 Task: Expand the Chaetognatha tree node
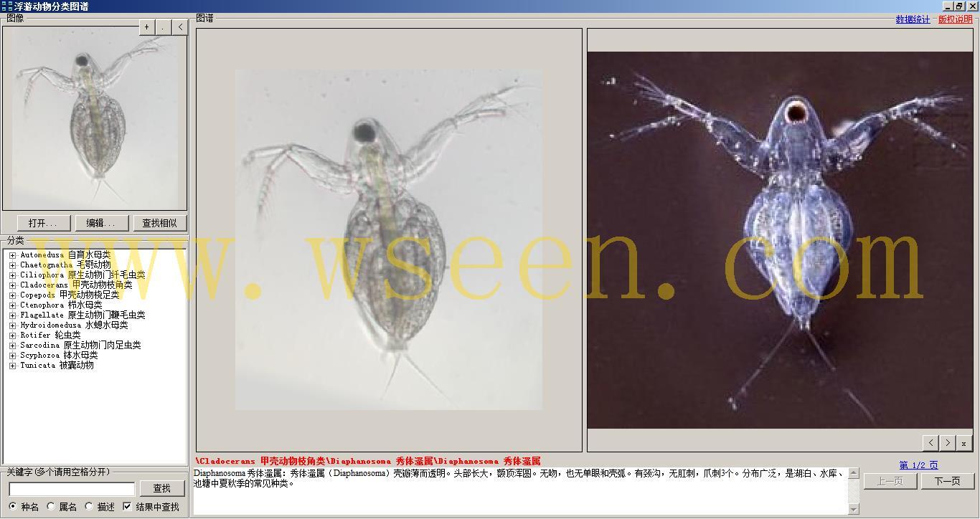point(12,265)
